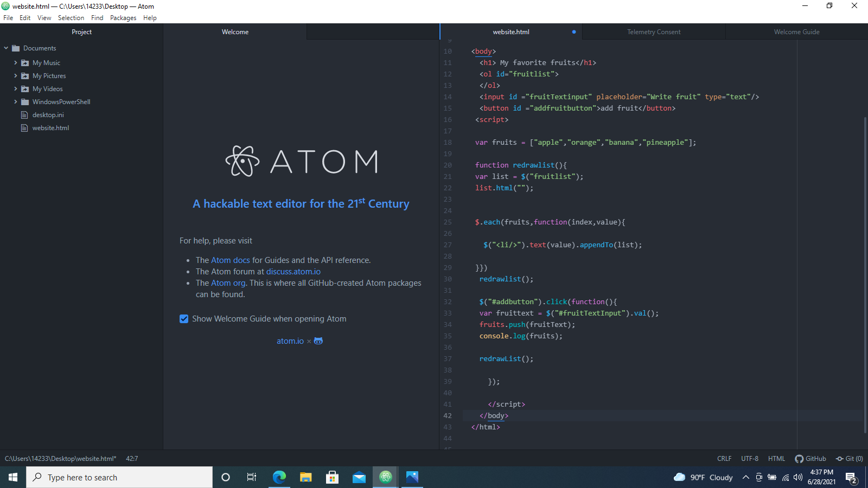
Task: Click the editor vertical scrollbar
Action: [865, 275]
